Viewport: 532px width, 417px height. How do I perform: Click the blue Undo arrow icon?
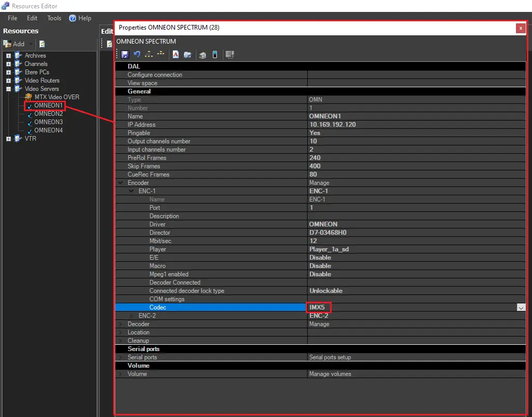pyautogui.click(x=137, y=54)
